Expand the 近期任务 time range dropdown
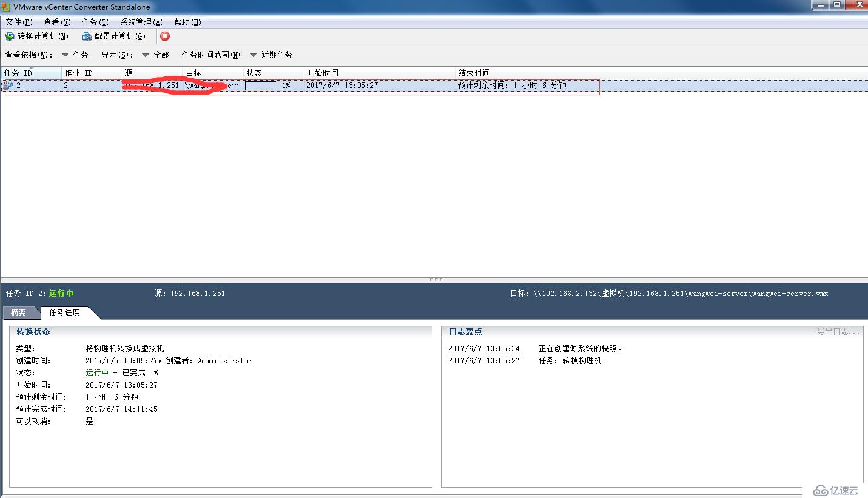The width and height of the screenshot is (868, 498). 272,55
